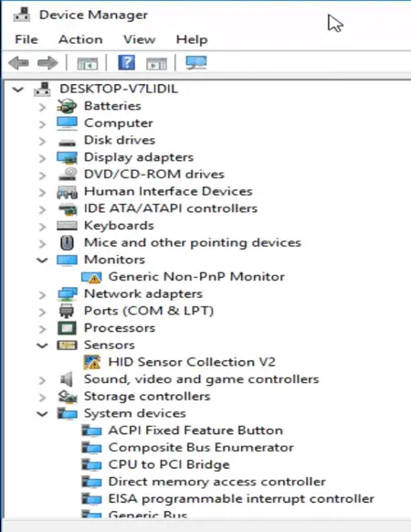Click the Human Interface Devices icon
Screen dimensions: 411x532
[67, 192]
